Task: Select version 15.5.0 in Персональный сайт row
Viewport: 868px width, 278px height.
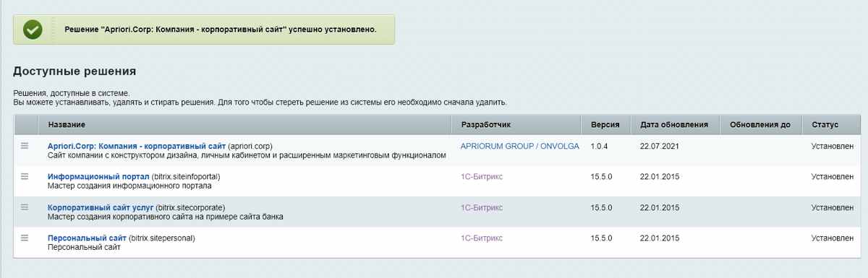Action: pos(602,238)
